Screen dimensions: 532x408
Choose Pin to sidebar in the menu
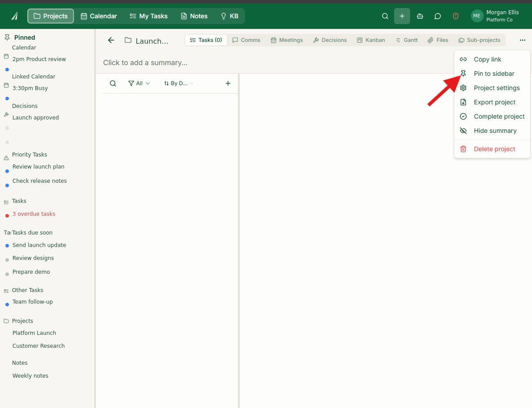tap(492, 74)
